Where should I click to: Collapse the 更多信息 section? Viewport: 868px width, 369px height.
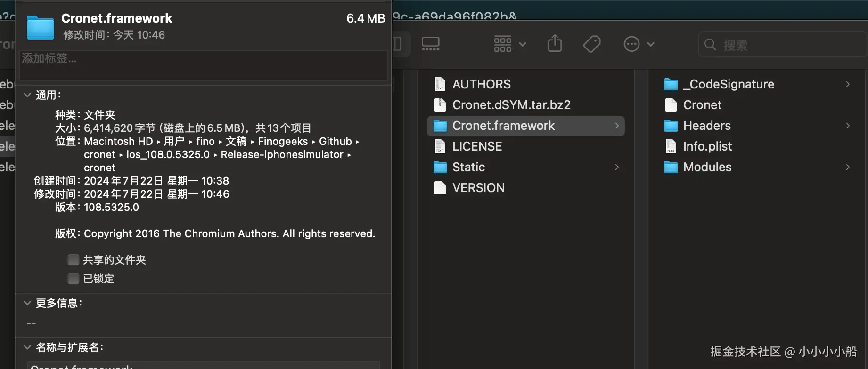pyautogui.click(x=27, y=303)
